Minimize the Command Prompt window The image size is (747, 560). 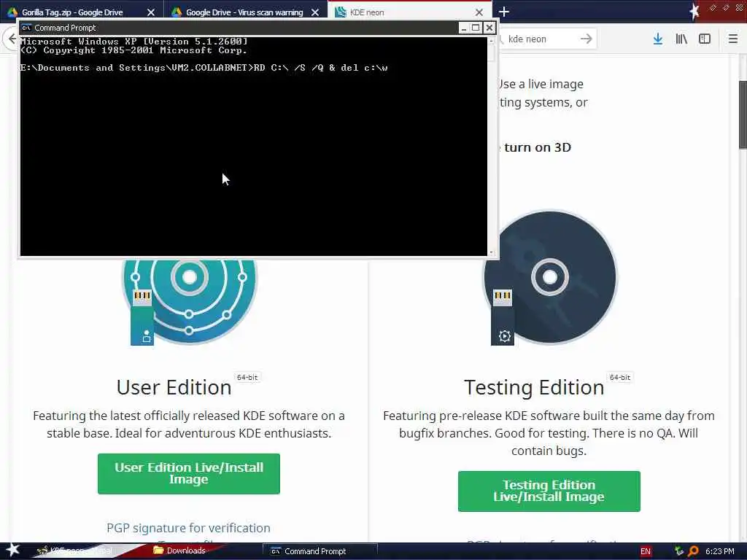pos(463,28)
